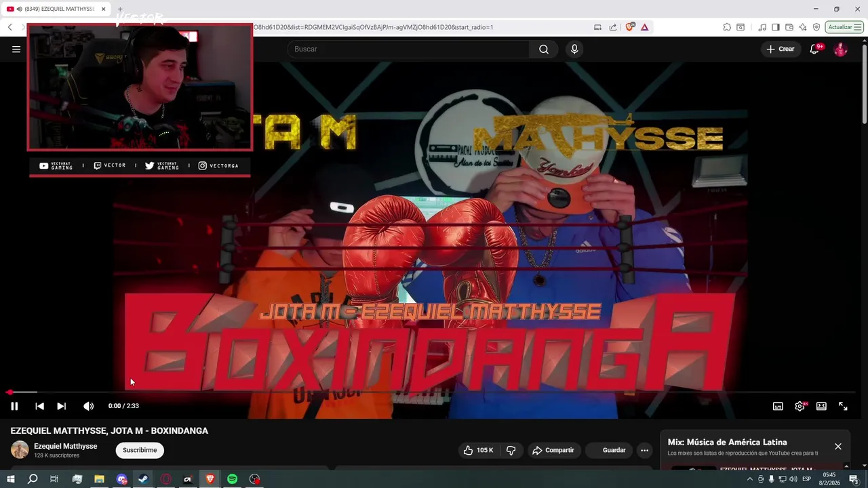Subscribe with the Suscribirme button
Viewport: 868px width, 488px height.
coord(140,450)
